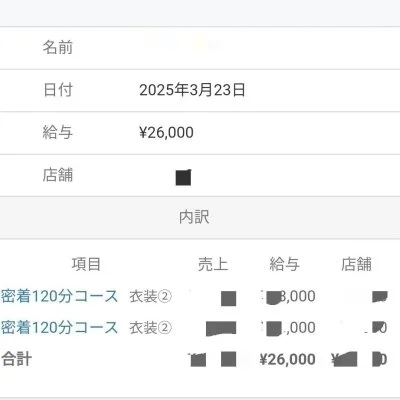Click the partially hidden 8,000 salary amount

coord(288,296)
